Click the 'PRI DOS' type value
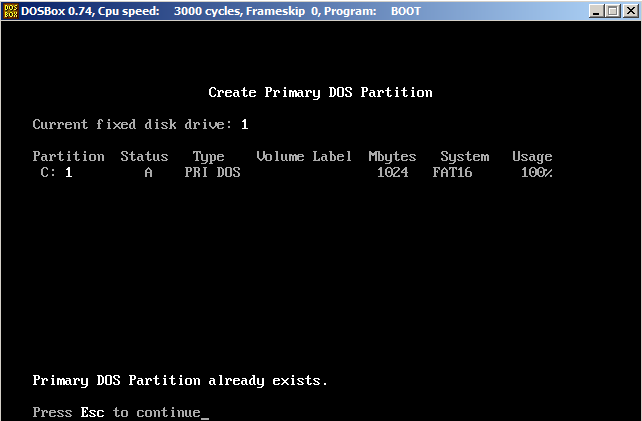 coord(212,172)
